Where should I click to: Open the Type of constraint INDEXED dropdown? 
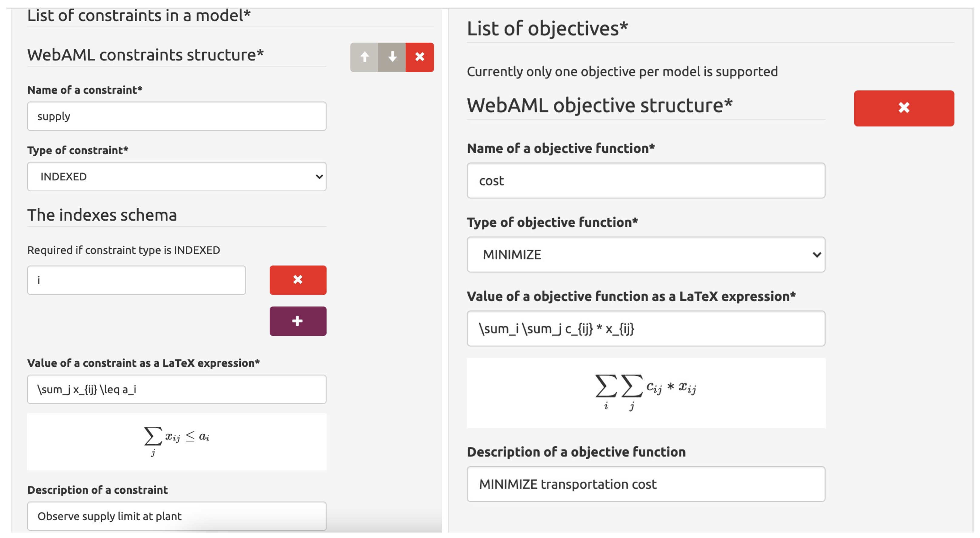point(176,176)
